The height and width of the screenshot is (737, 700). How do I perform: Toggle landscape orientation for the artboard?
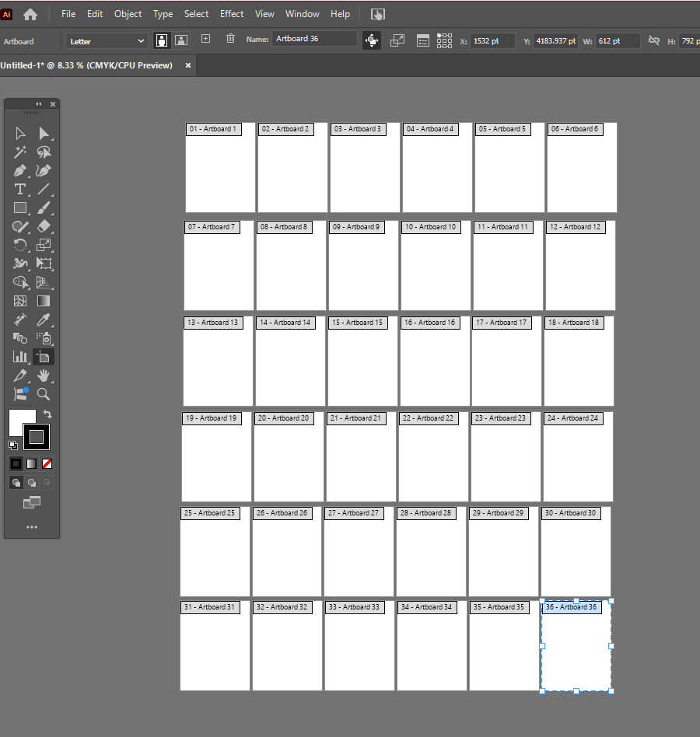pos(180,40)
